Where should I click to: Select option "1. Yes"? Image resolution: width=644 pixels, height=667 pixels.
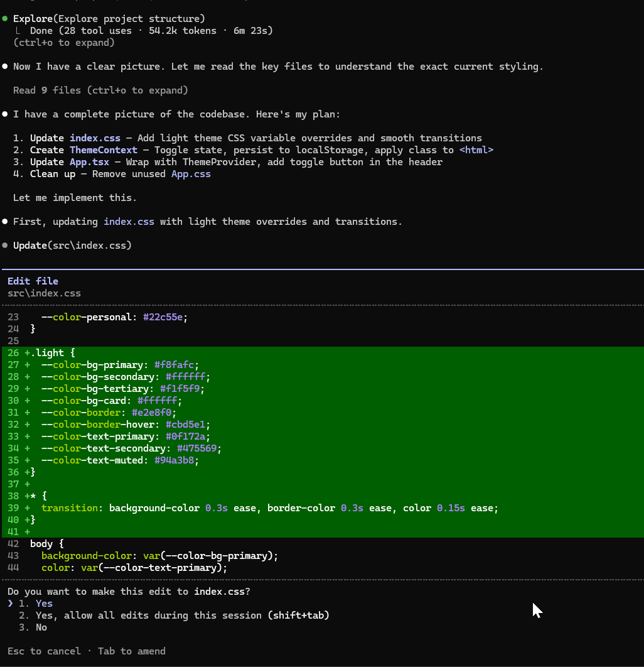click(x=44, y=604)
